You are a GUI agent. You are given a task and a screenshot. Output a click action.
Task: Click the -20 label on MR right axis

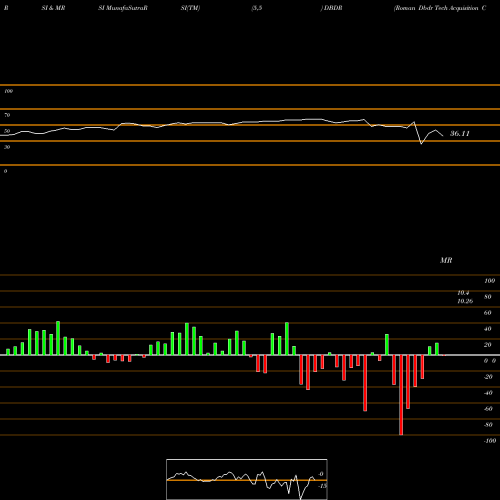pos(488,377)
